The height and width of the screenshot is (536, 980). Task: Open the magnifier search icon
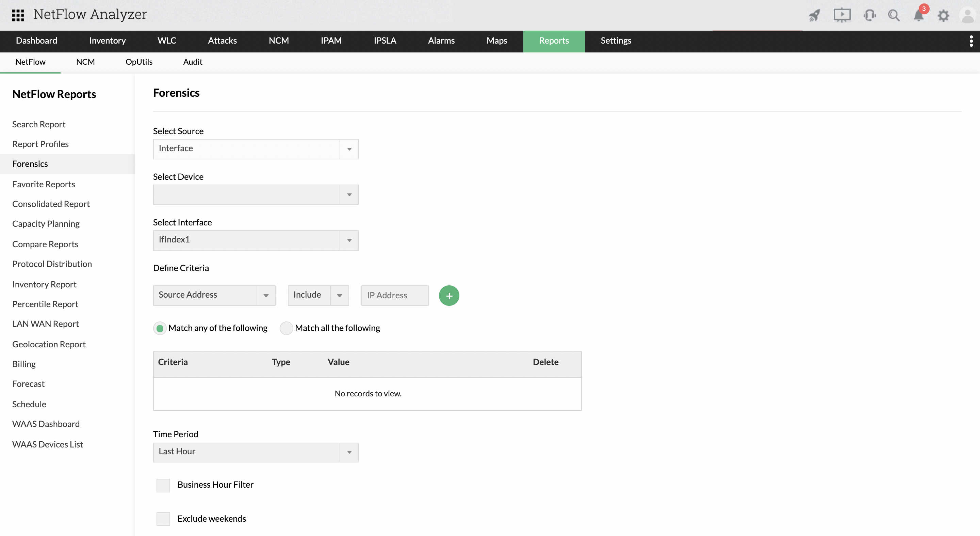coord(894,15)
